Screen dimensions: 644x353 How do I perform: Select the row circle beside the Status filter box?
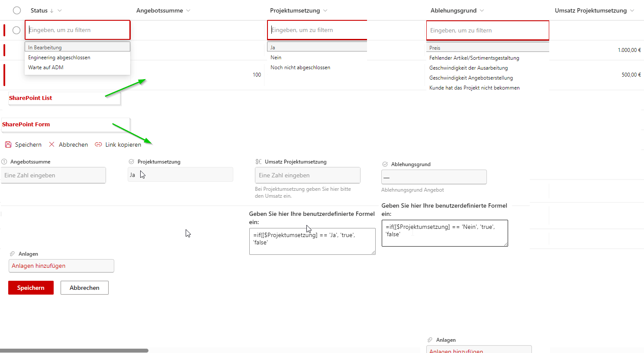[16, 30]
